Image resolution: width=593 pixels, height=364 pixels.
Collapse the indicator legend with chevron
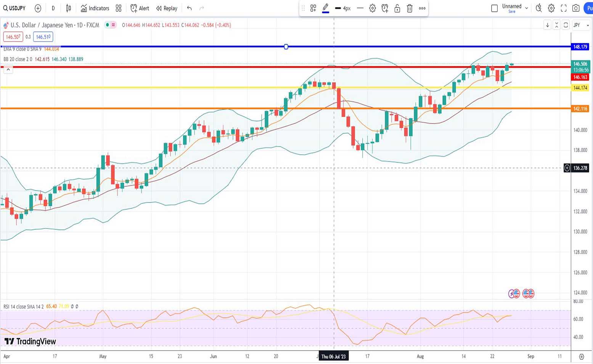[x=8, y=69]
